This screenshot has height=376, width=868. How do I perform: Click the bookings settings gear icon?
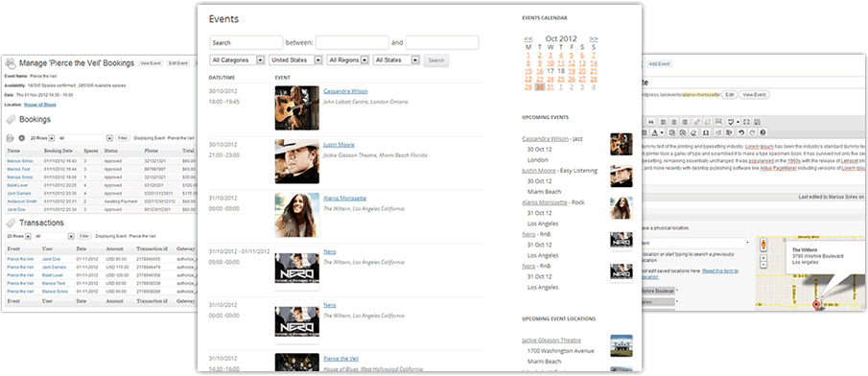(22, 138)
